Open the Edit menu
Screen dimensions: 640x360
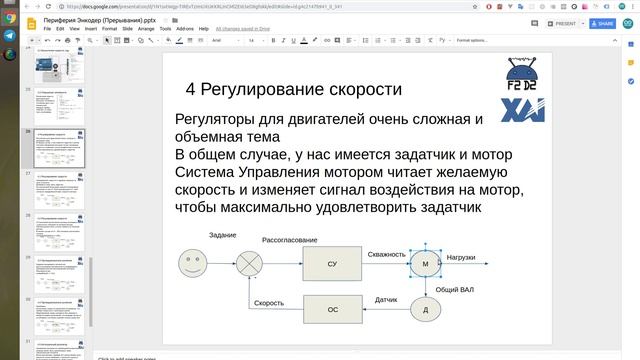(x=60, y=29)
